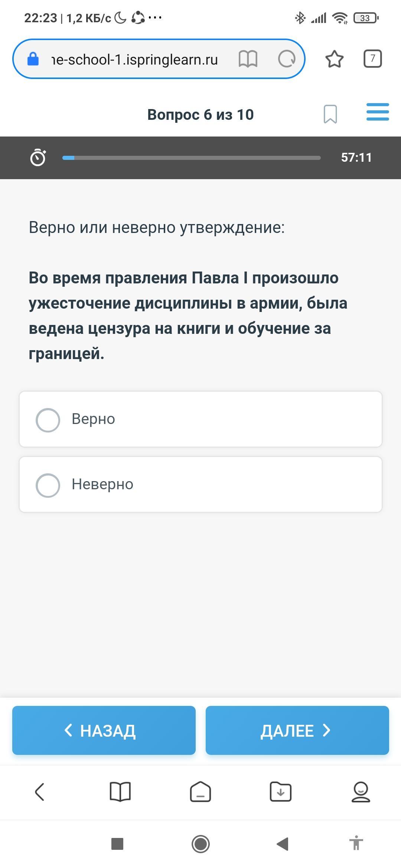
Task: Tap the Android accessibility shortcut icon
Action: tap(356, 843)
